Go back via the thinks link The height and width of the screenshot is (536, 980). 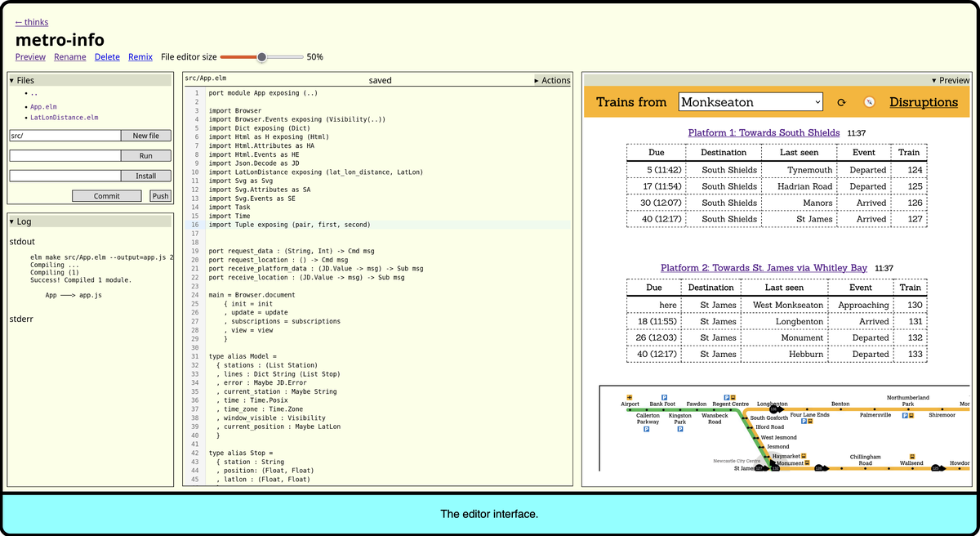32,22
